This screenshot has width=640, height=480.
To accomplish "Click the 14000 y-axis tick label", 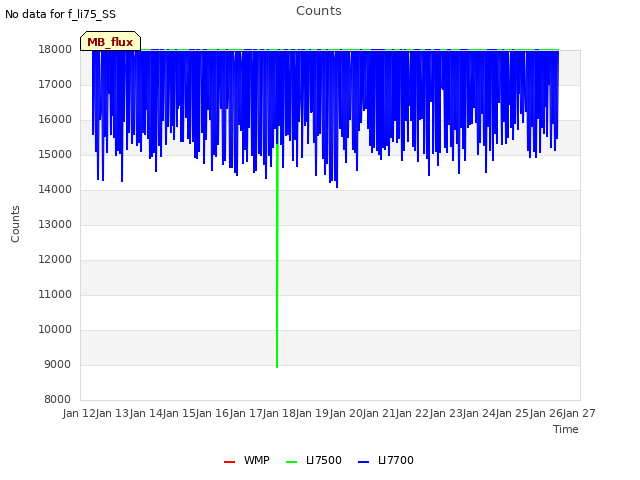I will point(55,189).
